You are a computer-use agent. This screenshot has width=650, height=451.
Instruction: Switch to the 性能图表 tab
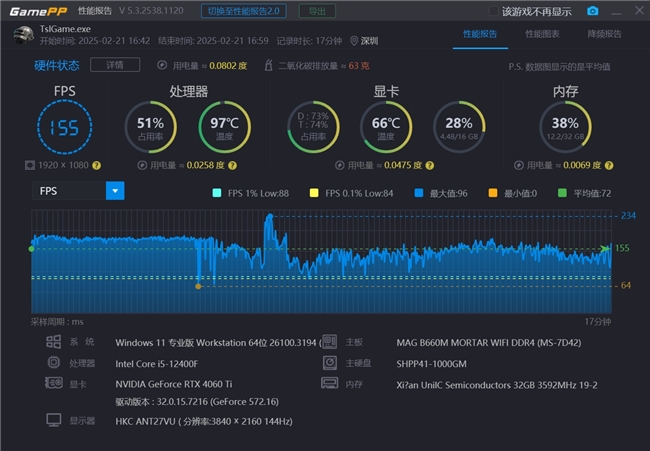coord(542,34)
